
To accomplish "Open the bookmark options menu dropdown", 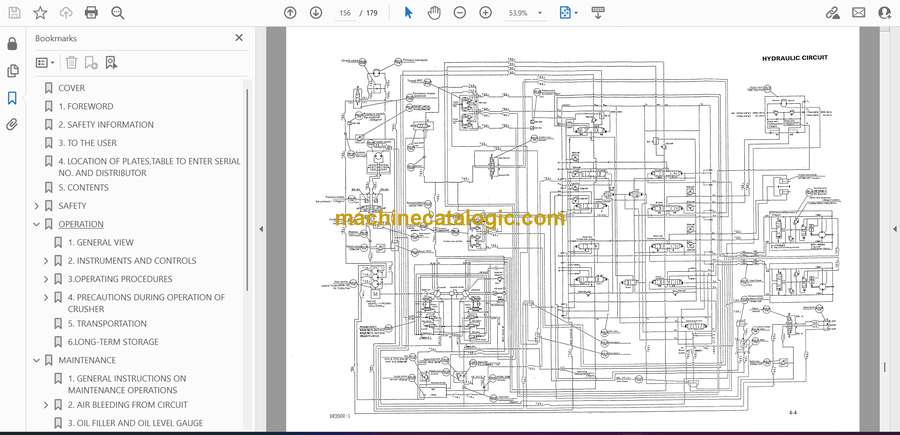I will [x=44, y=62].
